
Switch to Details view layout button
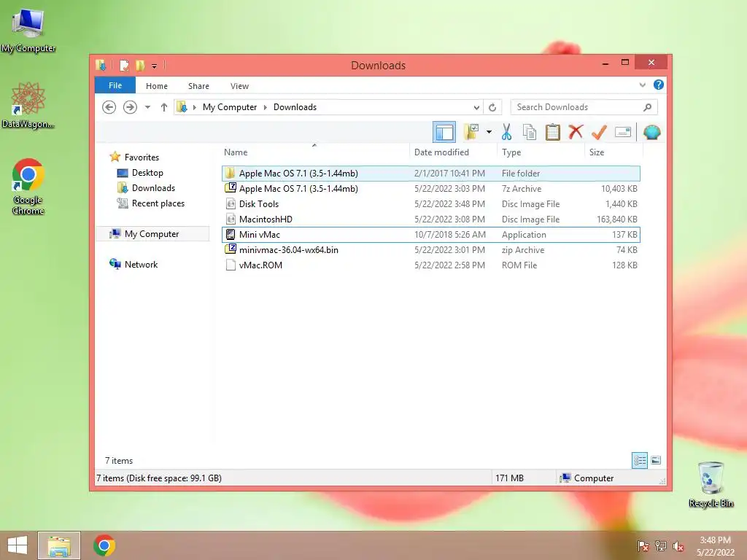pyautogui.click(x=640, y=461)
